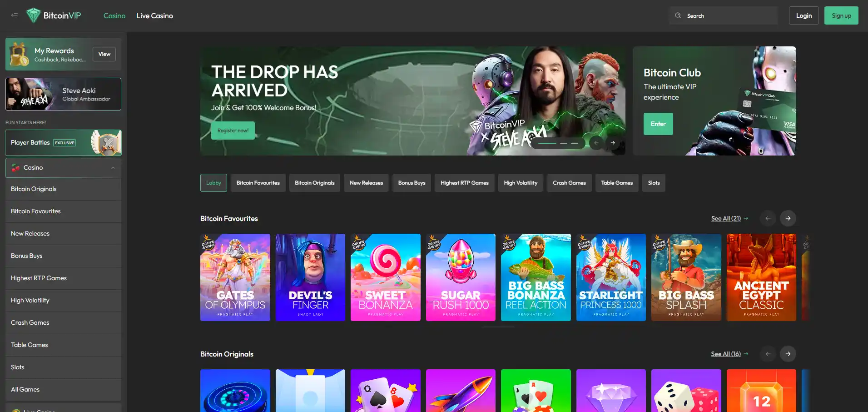Select the Bonus Buys category tab
This screenshot has height=412, width=868.
412,183
